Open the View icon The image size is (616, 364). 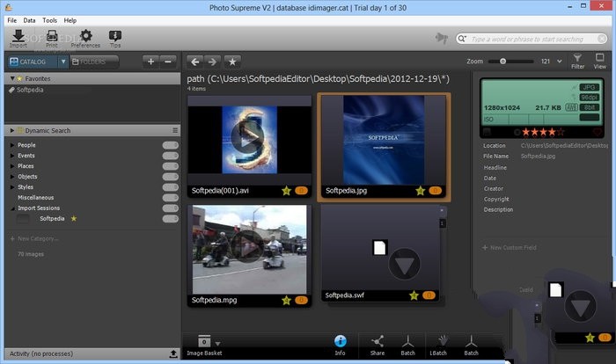[x=599, y=62]
